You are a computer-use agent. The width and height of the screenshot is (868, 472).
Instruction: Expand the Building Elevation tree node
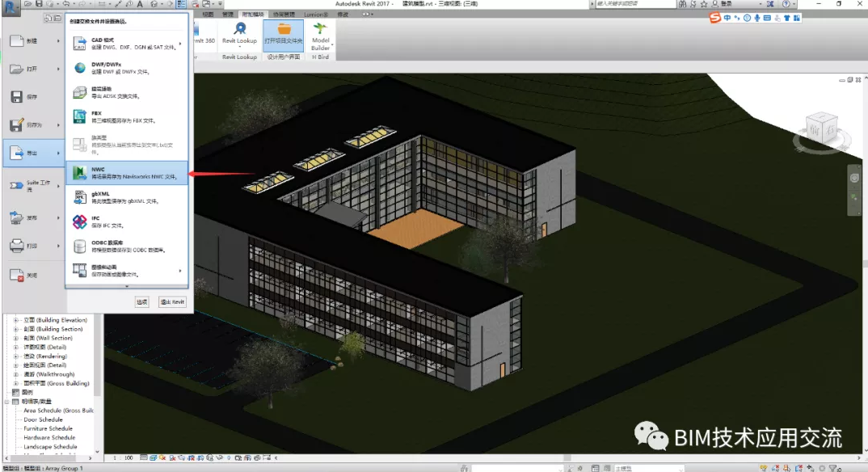coord(16,320)
